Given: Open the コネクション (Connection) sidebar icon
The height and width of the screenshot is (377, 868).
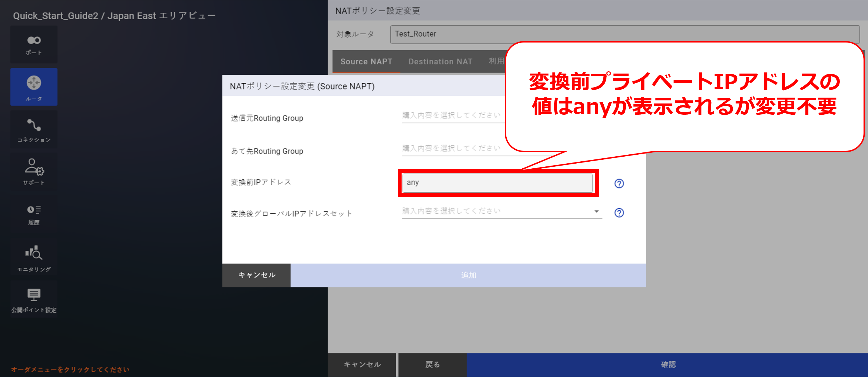Looking at the screenshot, I should tap(34, 130).
